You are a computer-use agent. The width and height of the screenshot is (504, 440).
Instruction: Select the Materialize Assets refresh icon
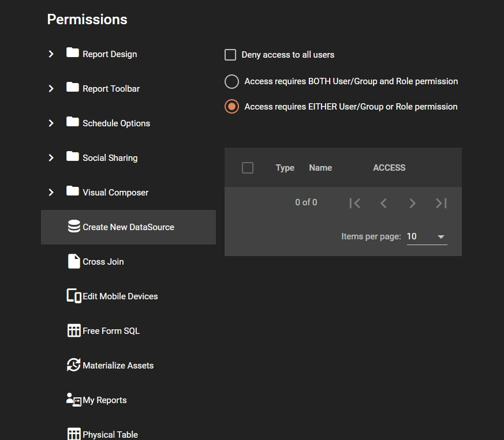tap(73, 365)
